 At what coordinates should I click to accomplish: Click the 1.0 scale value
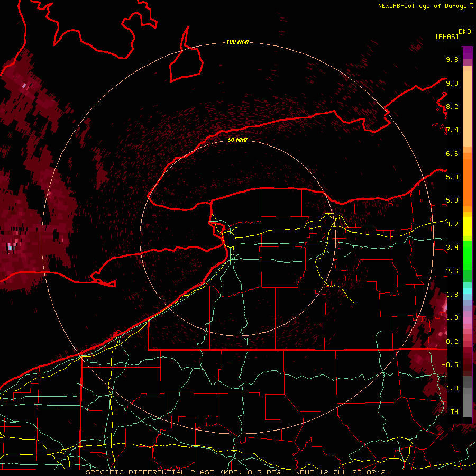pyautogui.click(x=452, y=317)
